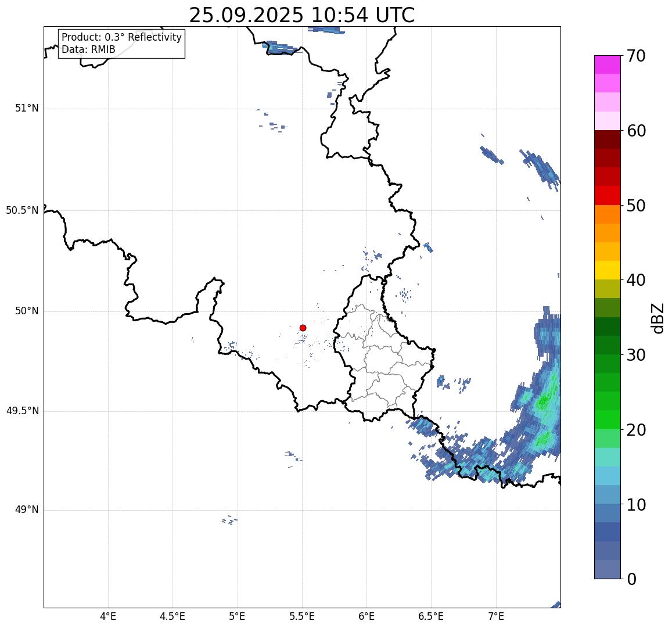Pick the dark maroon colorbar swatch below 60

[608, 139]
